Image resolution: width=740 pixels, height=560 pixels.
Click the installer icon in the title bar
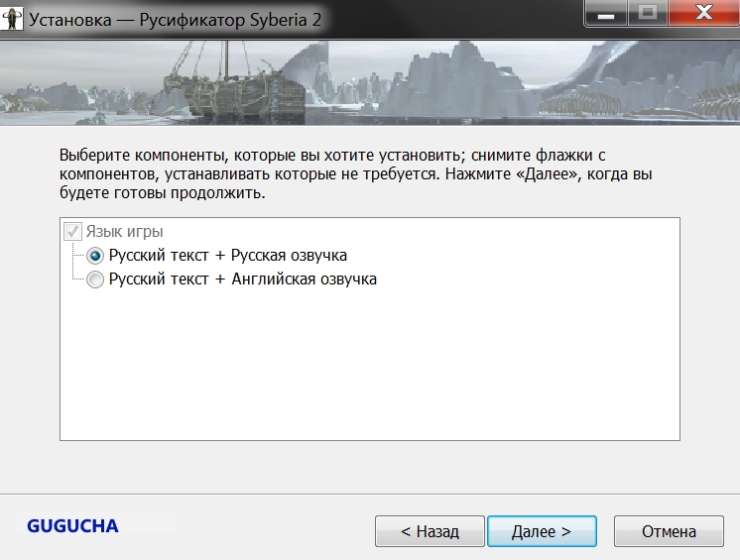[x=11, y=19]
